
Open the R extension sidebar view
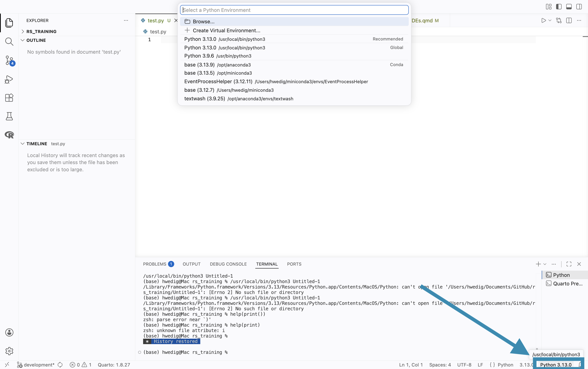[9, 135]
